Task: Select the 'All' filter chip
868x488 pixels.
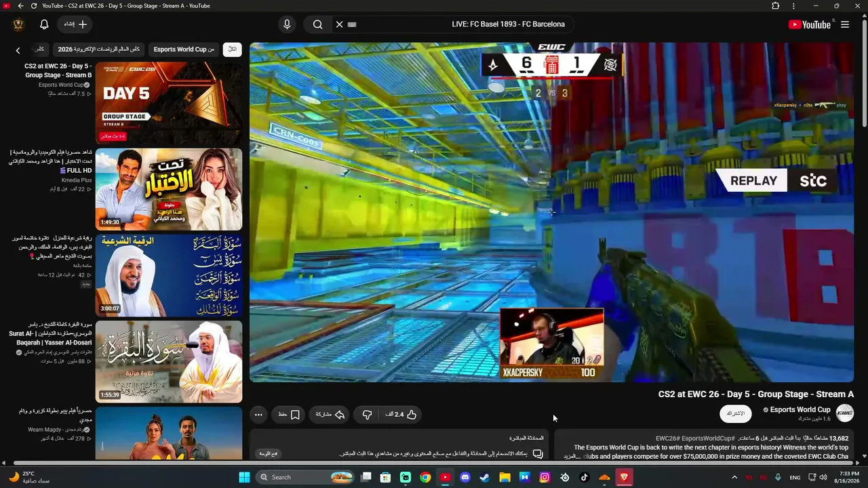Action: pos(233,49)
